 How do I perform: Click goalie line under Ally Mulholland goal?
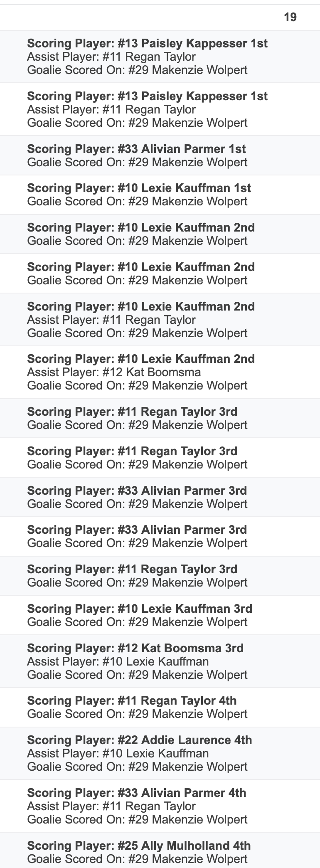(x=137, y=859)
